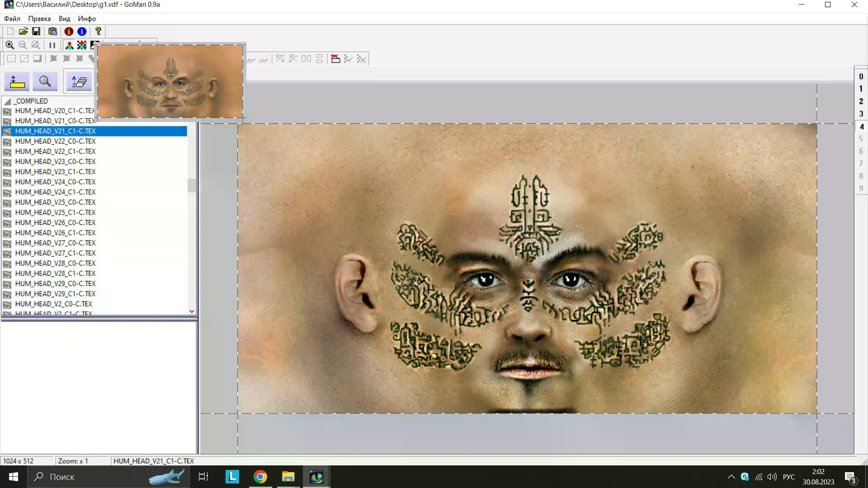This screenshot has width=868, height=488.
Task: Toggle the RGB color channels icon
Action: click(x=69, y=45)
